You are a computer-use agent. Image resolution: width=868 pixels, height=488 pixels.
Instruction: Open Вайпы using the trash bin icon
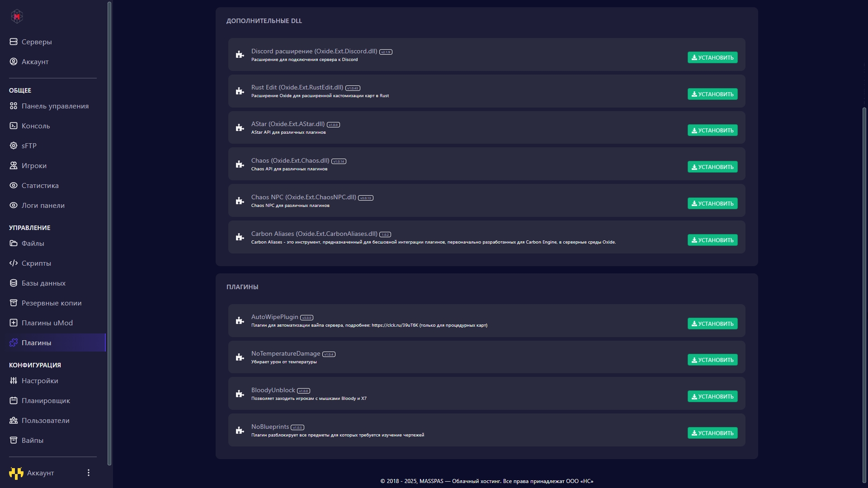tap(13, 440)
